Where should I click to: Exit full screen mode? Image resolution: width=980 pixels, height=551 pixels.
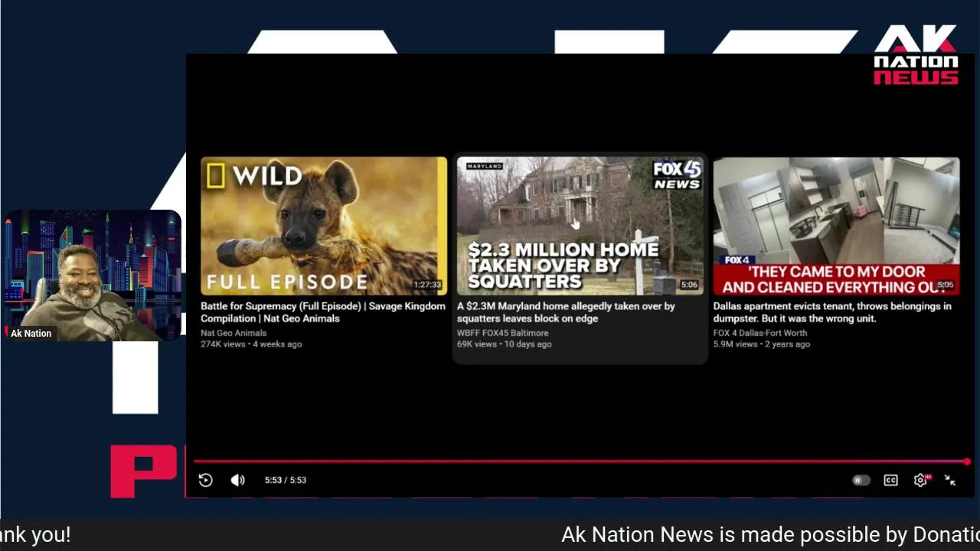950,480
